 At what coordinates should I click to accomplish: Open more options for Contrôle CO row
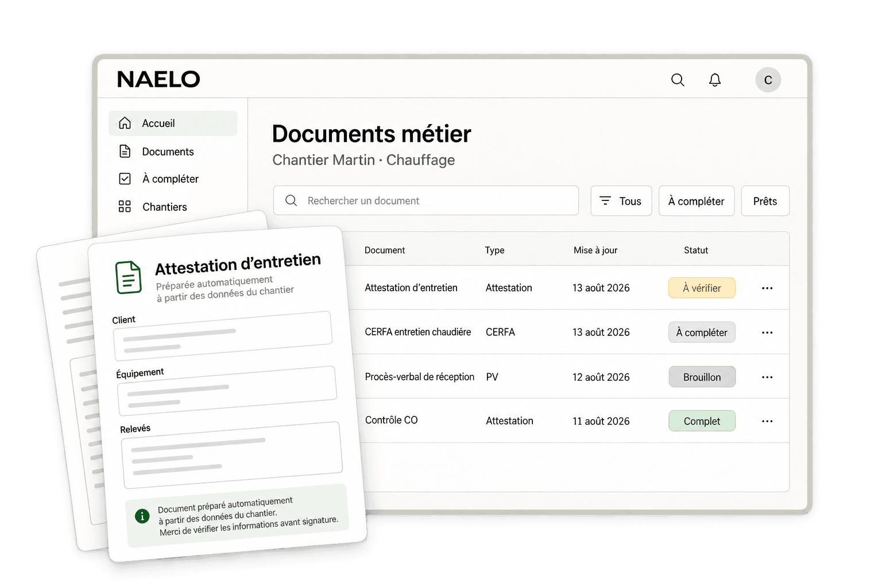point(767,421)
